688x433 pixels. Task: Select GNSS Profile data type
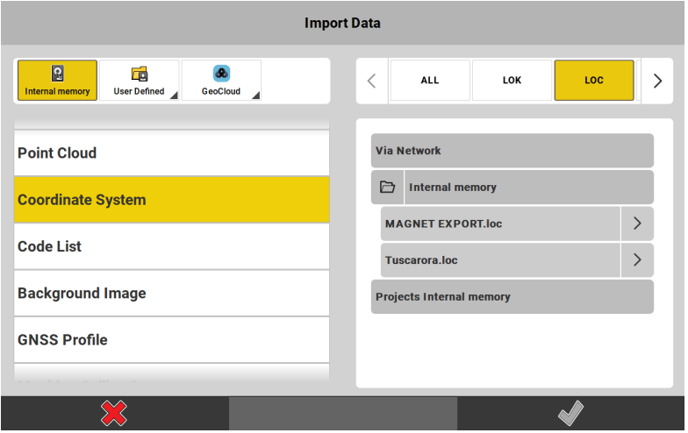coord(171,340)
